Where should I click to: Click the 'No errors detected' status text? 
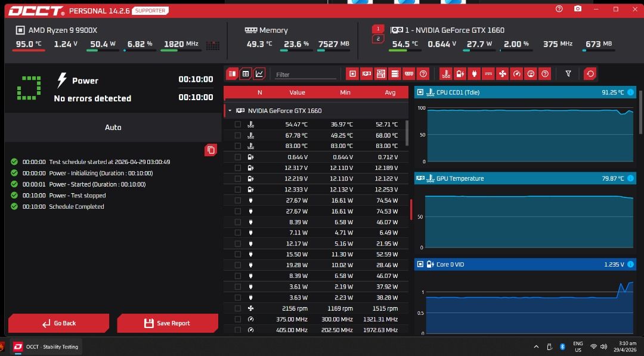(x=92, y=98)
